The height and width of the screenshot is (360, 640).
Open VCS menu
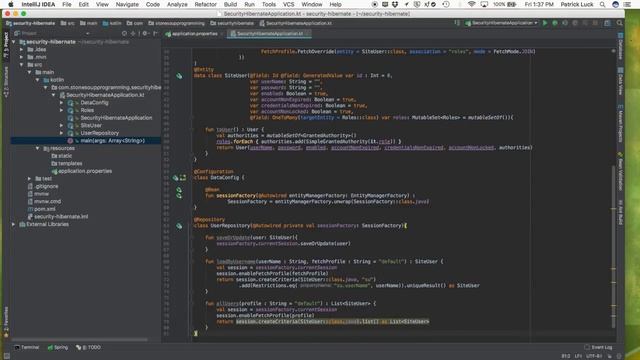pyautogui.click(x=288, y=4)
